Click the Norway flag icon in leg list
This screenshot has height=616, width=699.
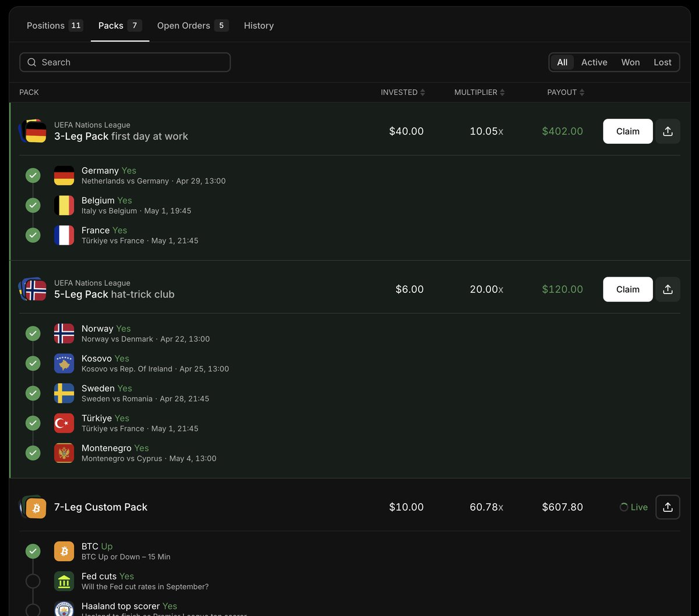point(64,334)
